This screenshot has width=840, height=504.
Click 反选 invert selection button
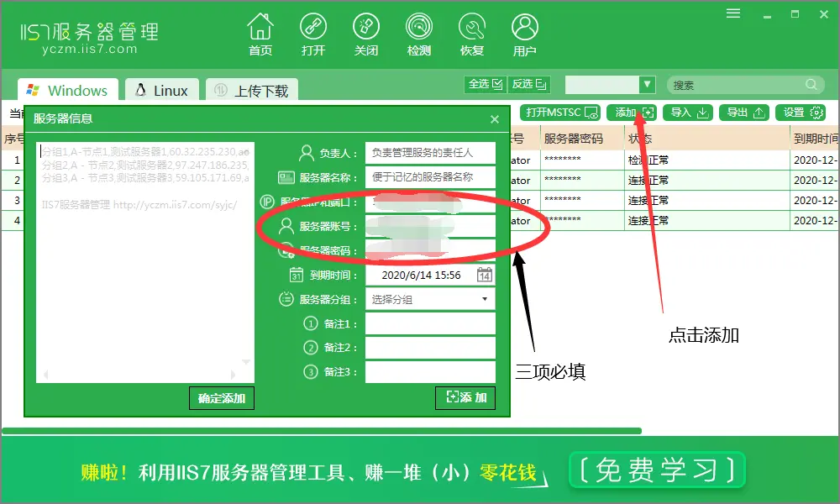coord(528,84)
